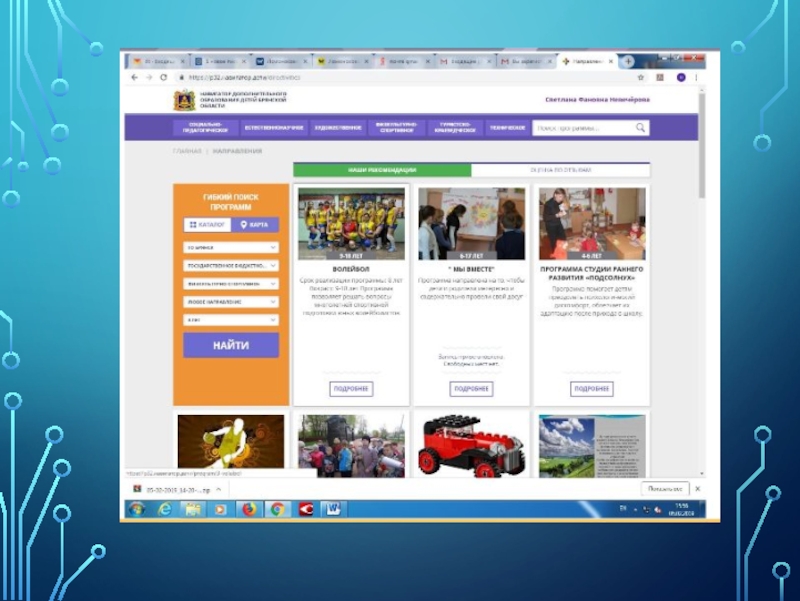Open the СОЦИАЛЬНО-ПЕДАГОГИЧЕСКОЕ menu item
The height and width of the screenshot is (601, 800).
pos(205,128)
